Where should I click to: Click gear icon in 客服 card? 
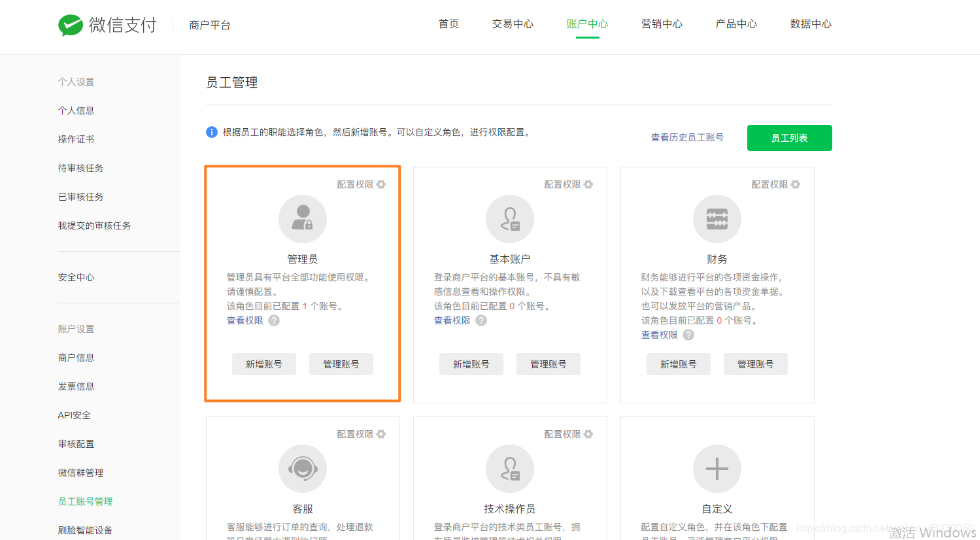(381, 434)
